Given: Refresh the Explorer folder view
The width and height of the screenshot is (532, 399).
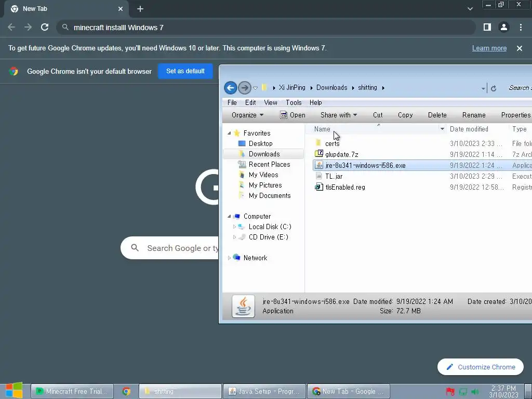Looking at the screenshot, I should [x=494, y=88].
